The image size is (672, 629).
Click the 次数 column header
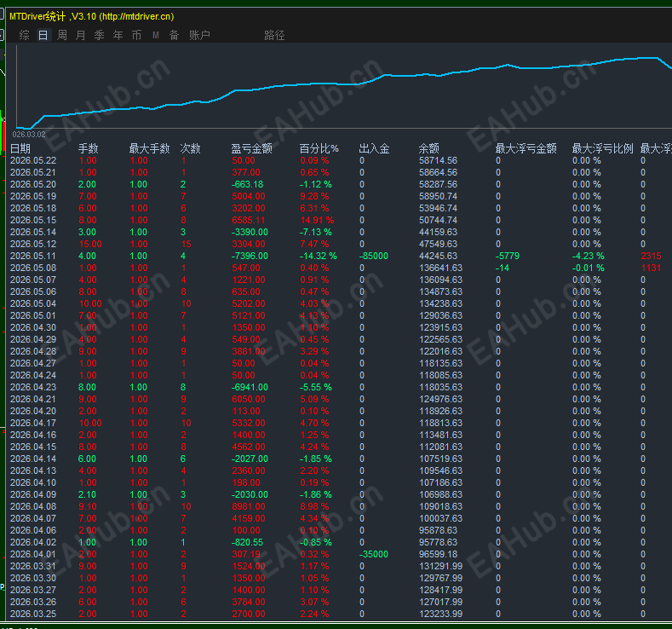[x=191, y=149]
